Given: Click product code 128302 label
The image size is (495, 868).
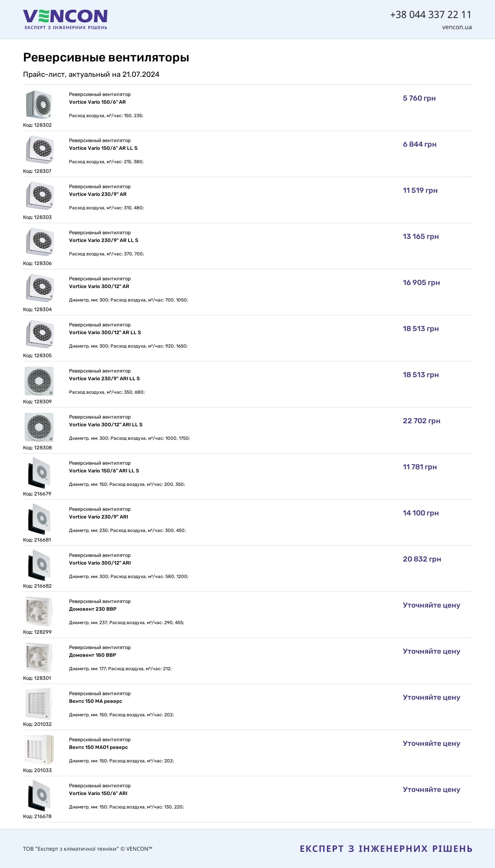Looking at the screenshot, I should pyautogui.click(x=37, y=125).
